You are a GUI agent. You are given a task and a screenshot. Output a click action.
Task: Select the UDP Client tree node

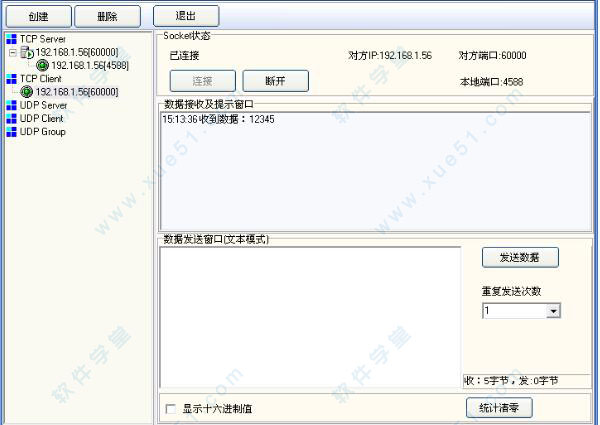click(x=42, y=119)
